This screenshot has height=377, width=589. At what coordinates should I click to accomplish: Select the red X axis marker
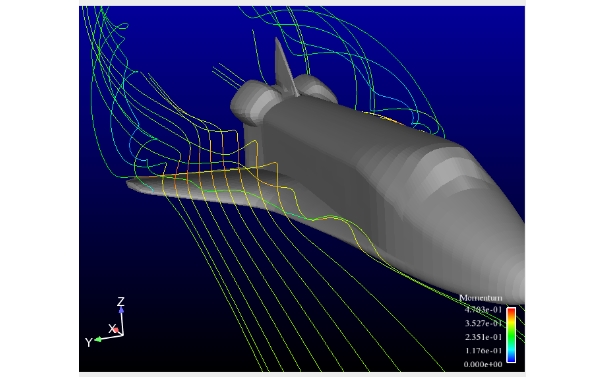pos(116,330)
